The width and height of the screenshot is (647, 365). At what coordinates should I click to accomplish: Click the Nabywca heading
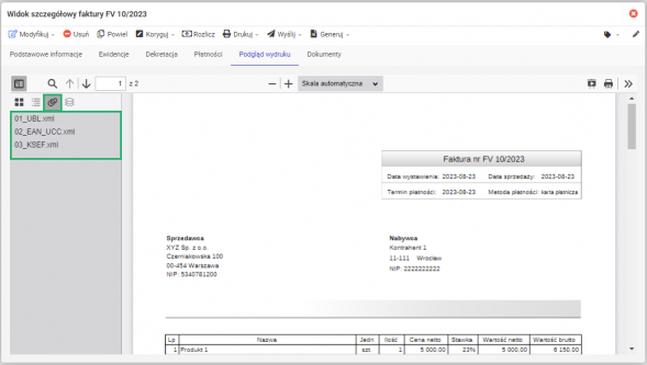403,238
